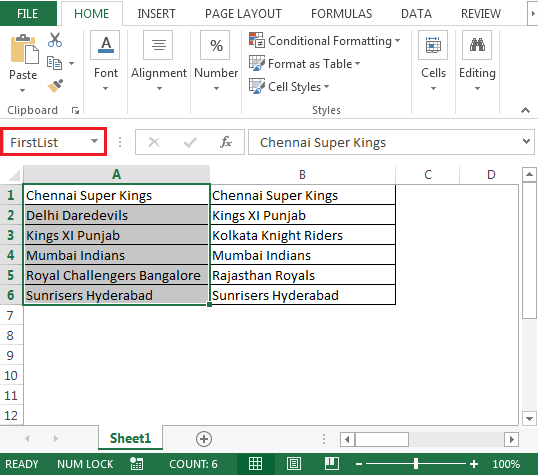
Task: Select column A header
Action: (116, 174)
